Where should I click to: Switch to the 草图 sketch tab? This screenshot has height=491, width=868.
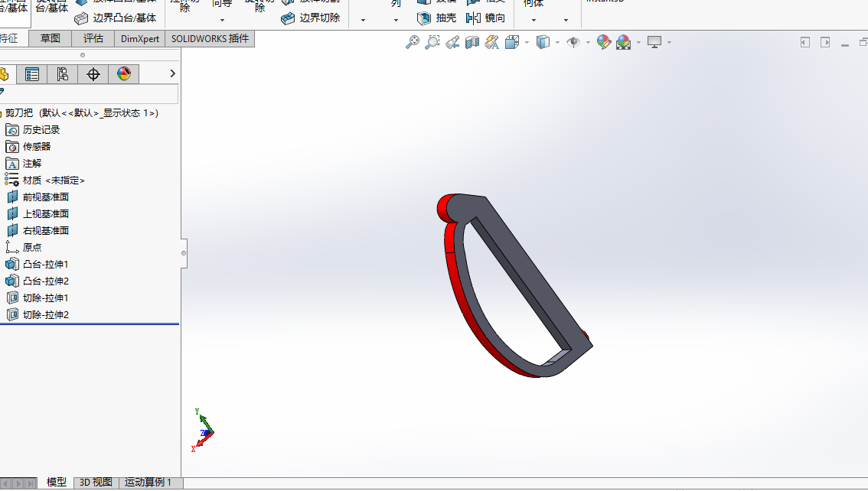51,38
